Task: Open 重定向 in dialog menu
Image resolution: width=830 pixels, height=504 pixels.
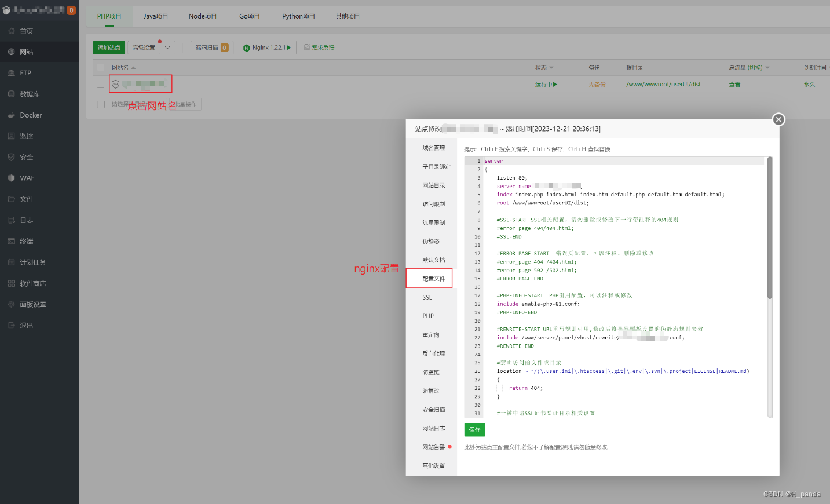Action: (432, 335)
